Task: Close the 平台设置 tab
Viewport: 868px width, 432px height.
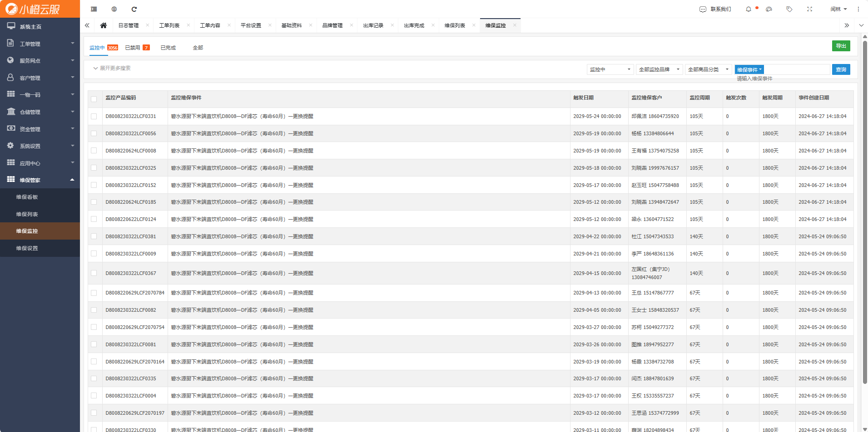Action: click(x=270, y=25)
